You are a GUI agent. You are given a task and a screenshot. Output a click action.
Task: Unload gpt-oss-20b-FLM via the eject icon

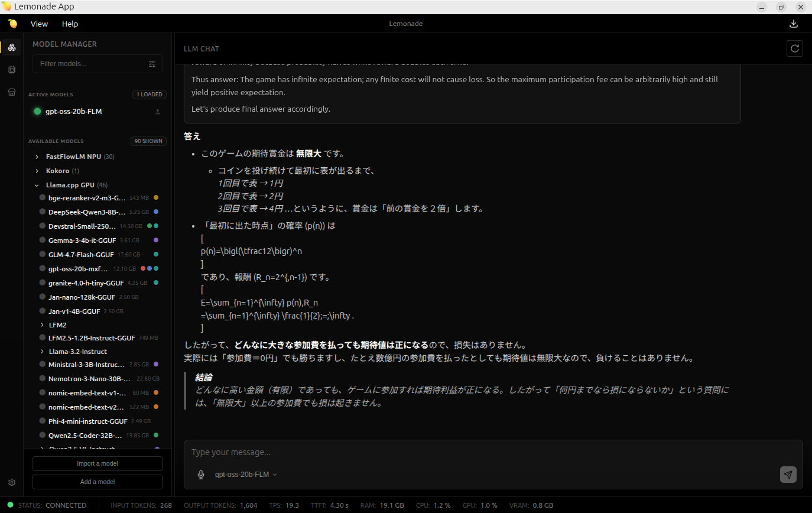pyautogui.click(x=158, y=111)
